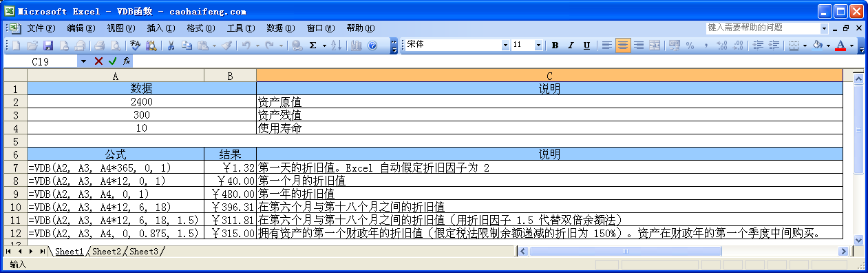868x273 pixels.
Task: Open the font name dropdown arrow
Action: (505, 45)
